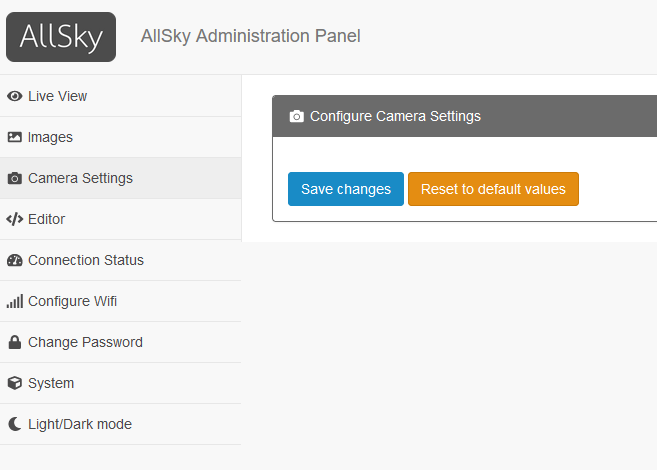Open the Change Password page

pyautogui.click(x=121, y=343)
